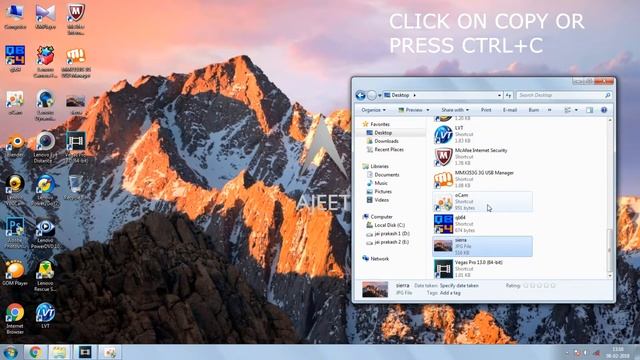The height and width of the screenshot is (360, 640).
Task: Open the Windows Start menu orb
Action: pyautogui.click(x=10, y=352)
